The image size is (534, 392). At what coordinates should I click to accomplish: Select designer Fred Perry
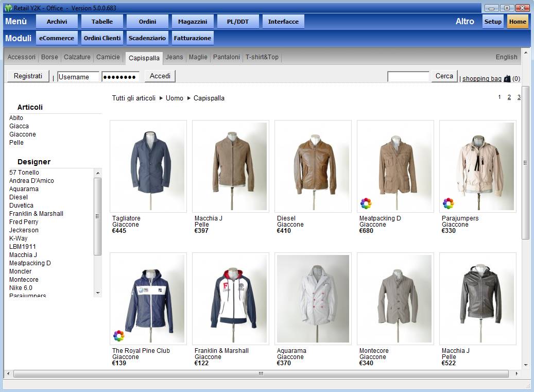(x=24, y=221)
